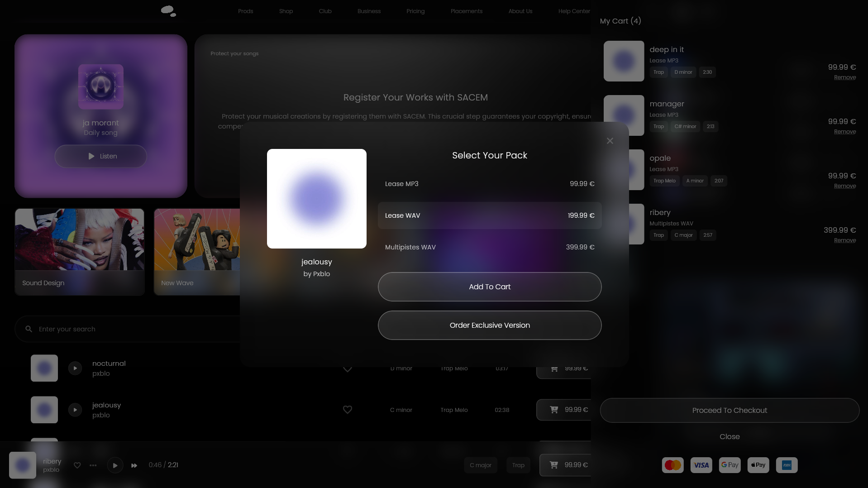Like the nocturnal track heart icon

[x=348, y=369]
